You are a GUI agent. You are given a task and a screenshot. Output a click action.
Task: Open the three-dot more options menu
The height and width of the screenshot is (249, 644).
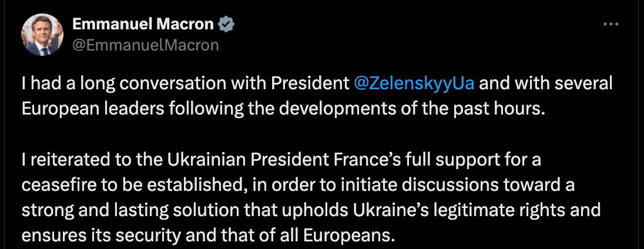click(x=611, y=24)
